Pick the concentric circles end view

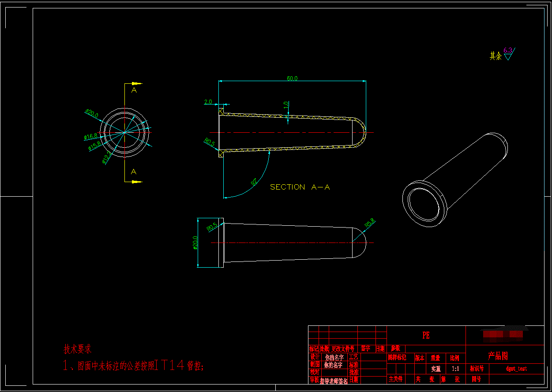(x=125, y=132)
